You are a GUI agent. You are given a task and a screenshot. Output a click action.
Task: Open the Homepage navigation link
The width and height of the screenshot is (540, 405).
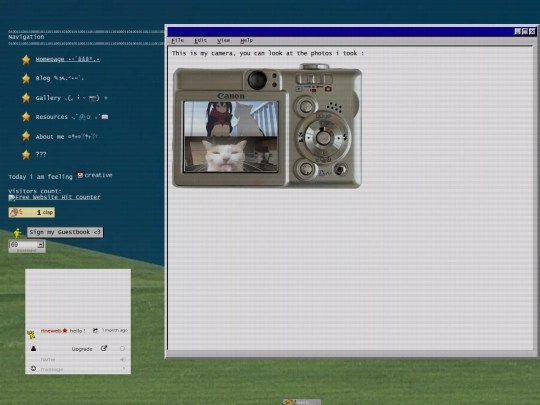tap(68, 59)
